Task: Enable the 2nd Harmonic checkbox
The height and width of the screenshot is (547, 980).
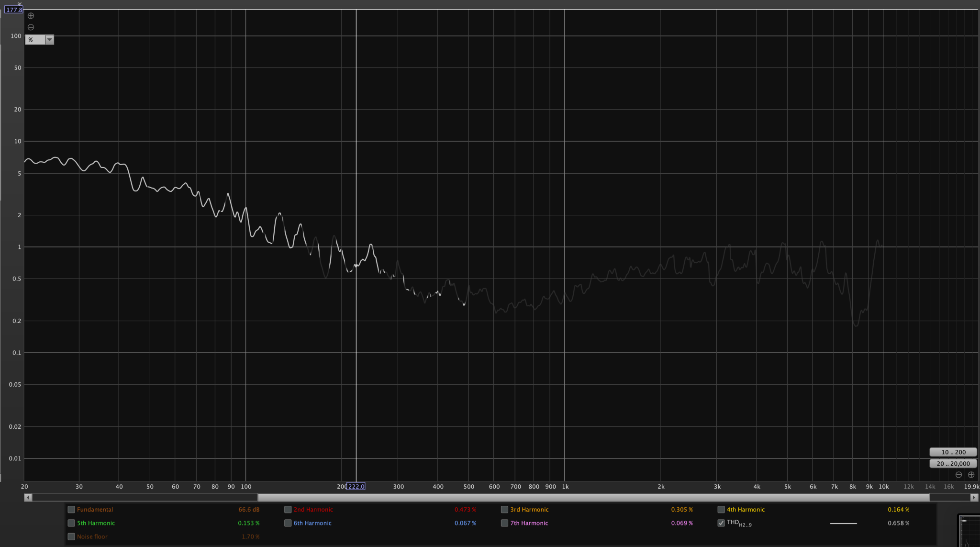Action: click(288, 510)
